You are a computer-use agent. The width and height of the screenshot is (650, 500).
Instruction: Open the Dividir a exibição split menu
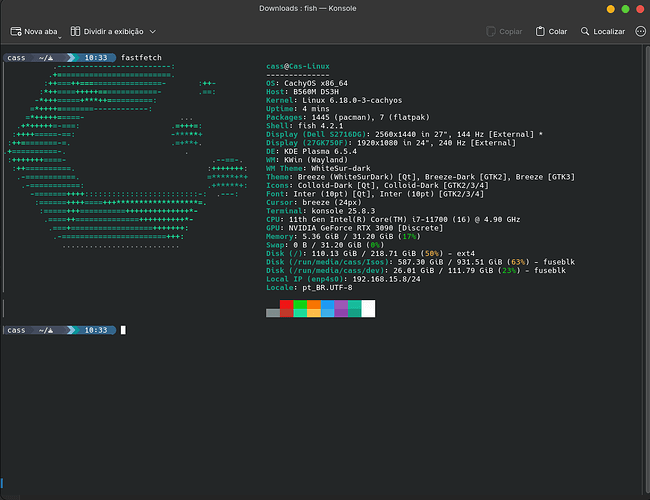coord(108,31)
